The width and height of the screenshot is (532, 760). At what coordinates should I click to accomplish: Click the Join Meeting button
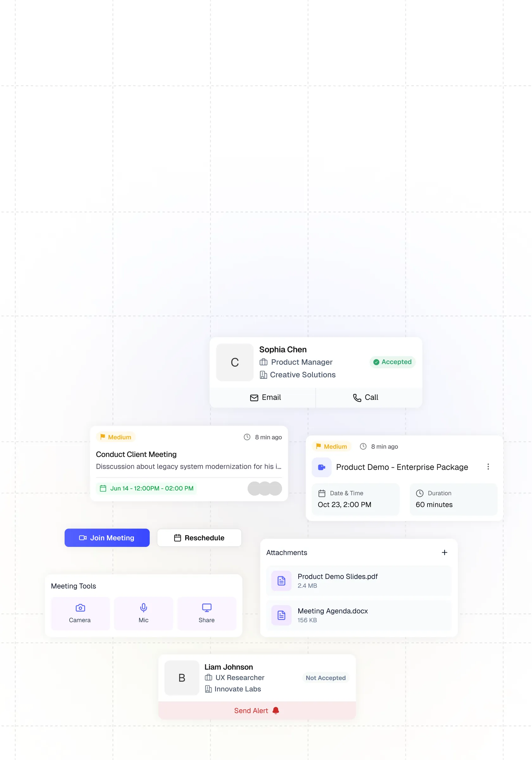pyautogui.click(x=107, y=538)
